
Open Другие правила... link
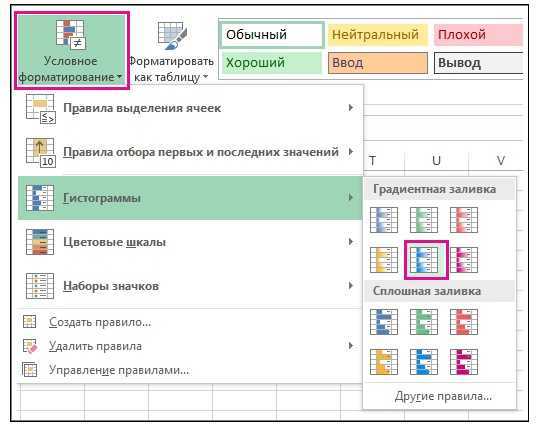tap(443, 396)
